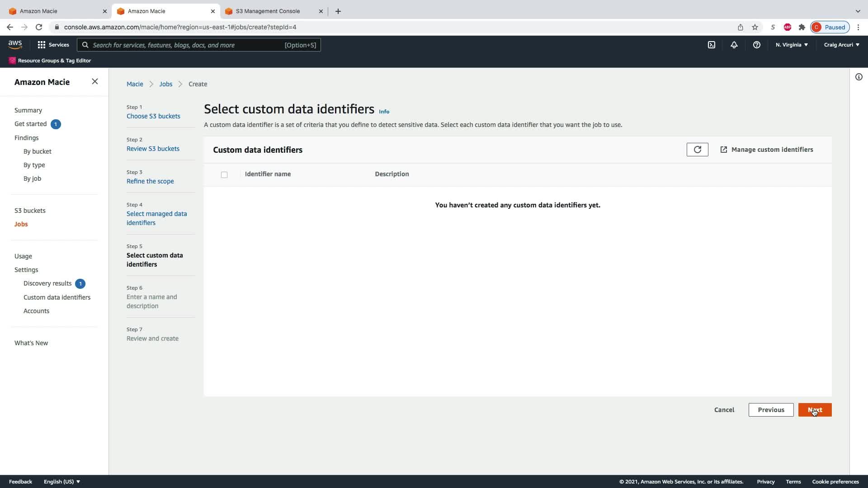
Task: Click the help question mark icon
Action: [757, 45]
